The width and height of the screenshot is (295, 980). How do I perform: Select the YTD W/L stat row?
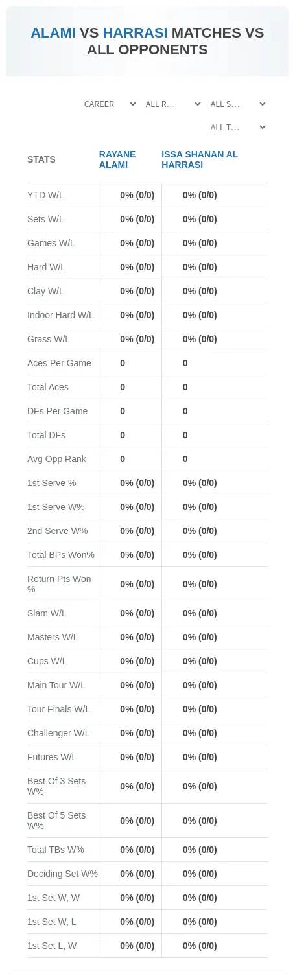coord(147,195)
